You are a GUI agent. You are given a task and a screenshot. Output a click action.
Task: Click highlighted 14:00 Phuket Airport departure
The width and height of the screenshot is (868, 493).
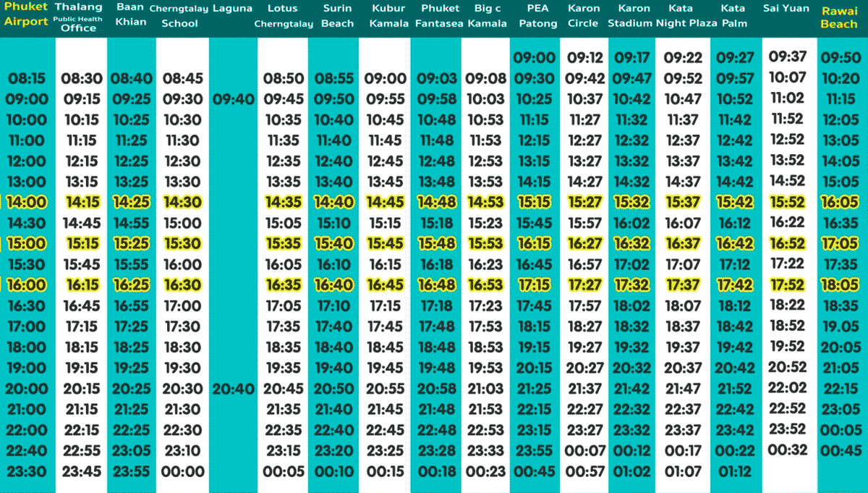pyautogui.click(x=27, y=203)
